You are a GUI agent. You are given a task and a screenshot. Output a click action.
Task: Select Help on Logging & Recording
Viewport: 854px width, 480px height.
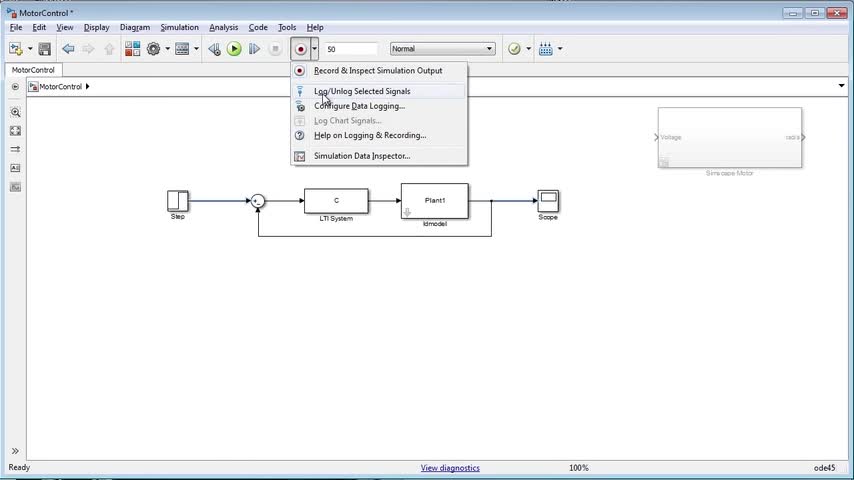click(x=379, y=136)
